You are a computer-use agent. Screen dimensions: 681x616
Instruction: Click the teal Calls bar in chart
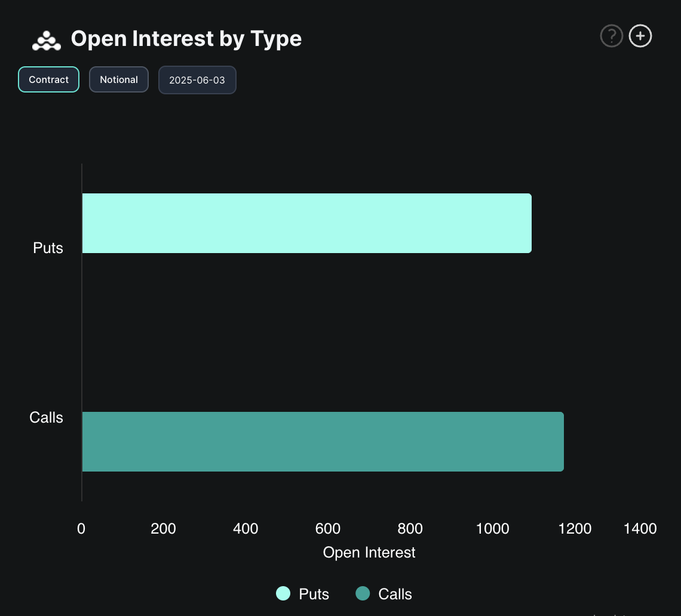(x=323, y=442)
